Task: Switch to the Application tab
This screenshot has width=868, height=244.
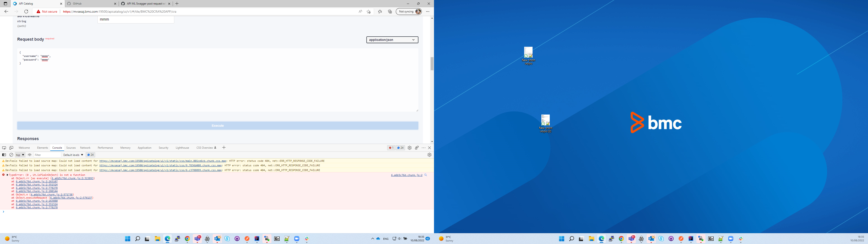Action: [145, 148]
